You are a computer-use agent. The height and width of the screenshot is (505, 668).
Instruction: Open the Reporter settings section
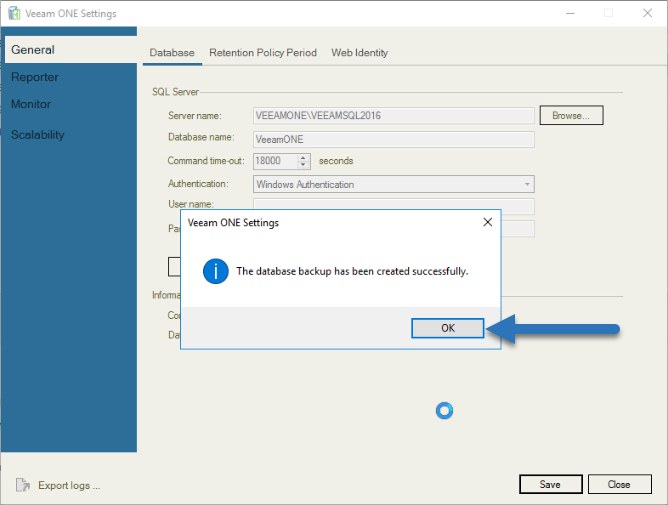click(35, 77)
